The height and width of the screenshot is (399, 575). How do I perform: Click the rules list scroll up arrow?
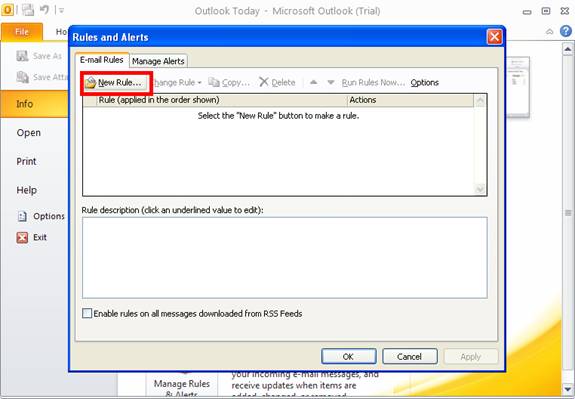click(480, 101)
